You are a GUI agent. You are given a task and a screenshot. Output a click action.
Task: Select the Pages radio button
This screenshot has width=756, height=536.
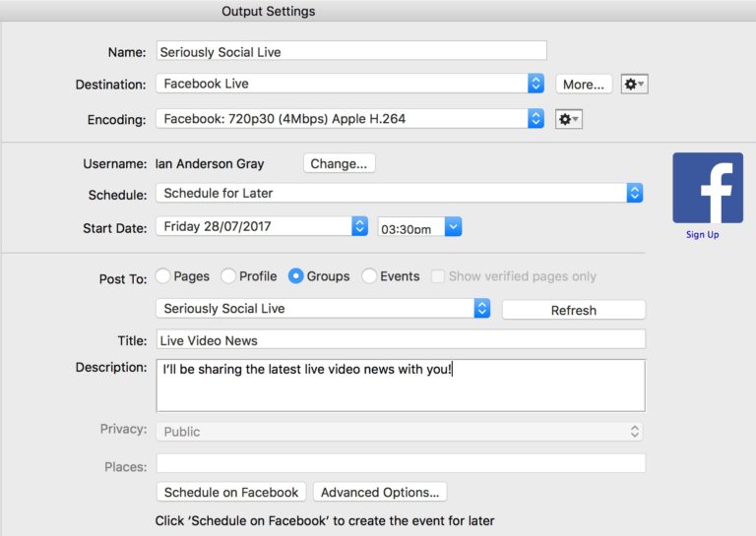pyautogui.click(x=163, y=276)
